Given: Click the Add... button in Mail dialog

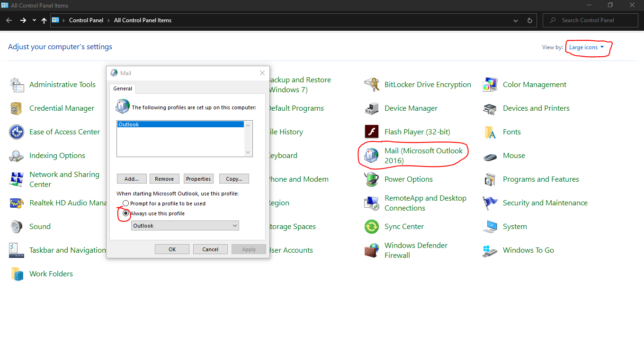Looking at the screenshot, I should tap(132, 179).
